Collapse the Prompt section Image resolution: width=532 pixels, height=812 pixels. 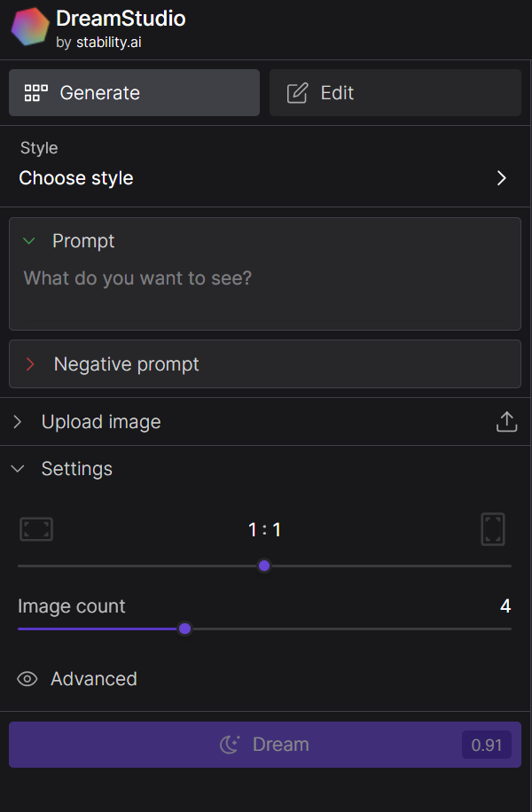[x=29, y=240]
